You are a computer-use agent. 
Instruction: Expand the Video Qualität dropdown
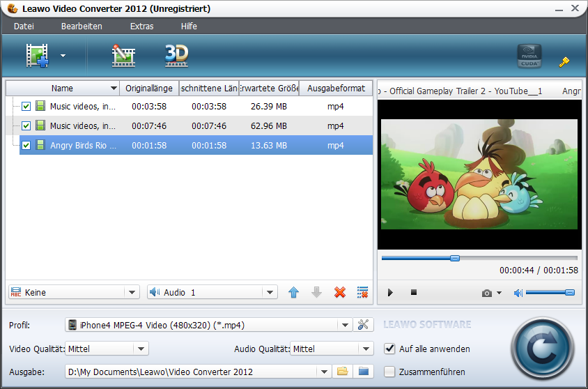click(141, 349)
